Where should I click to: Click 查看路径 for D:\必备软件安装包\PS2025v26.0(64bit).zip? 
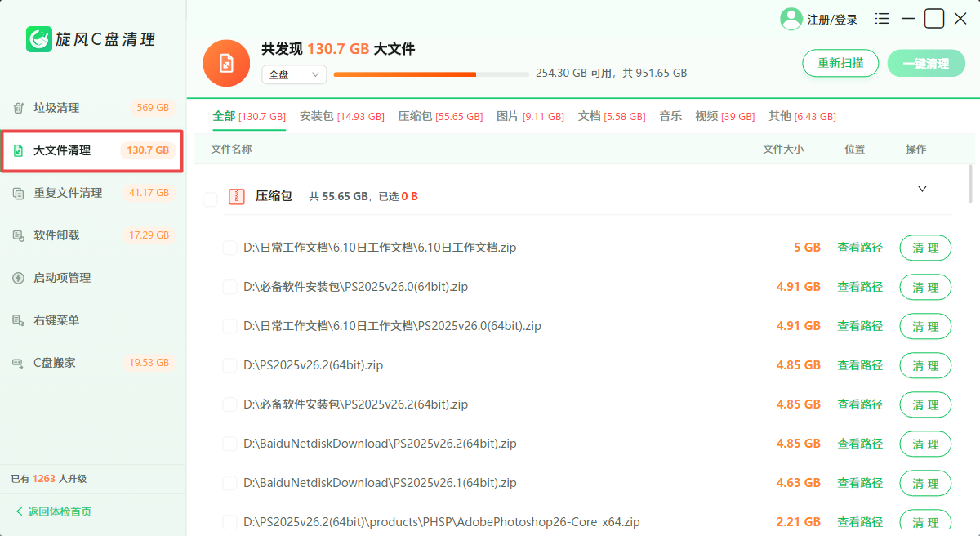[x=860, y=287]
